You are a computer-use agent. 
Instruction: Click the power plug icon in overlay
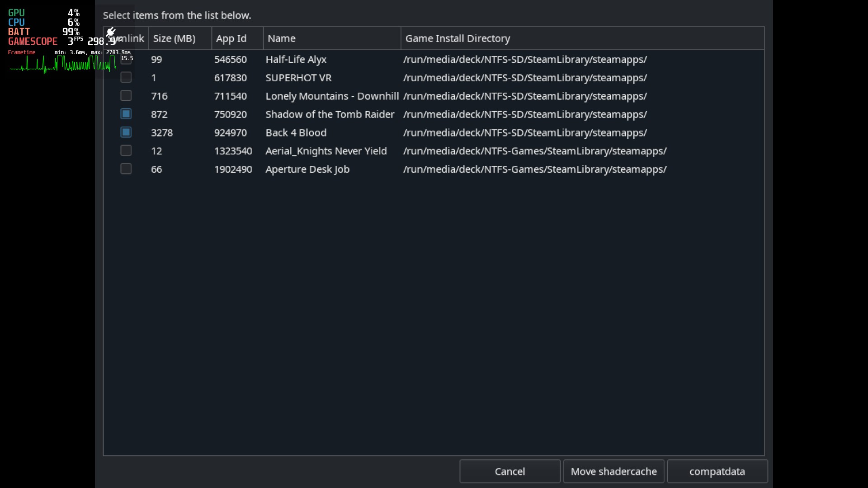(x=111, y=32)
